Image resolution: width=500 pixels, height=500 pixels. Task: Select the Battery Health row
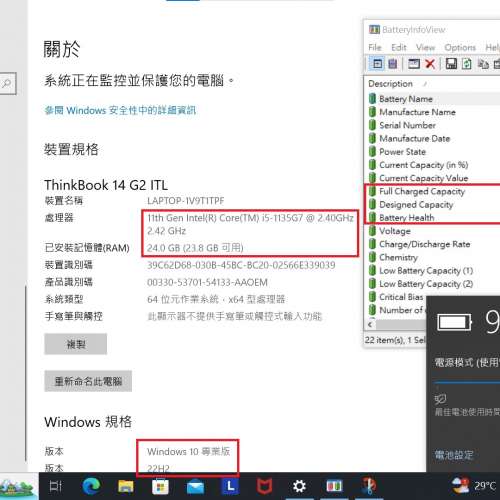tap(433, 218)
